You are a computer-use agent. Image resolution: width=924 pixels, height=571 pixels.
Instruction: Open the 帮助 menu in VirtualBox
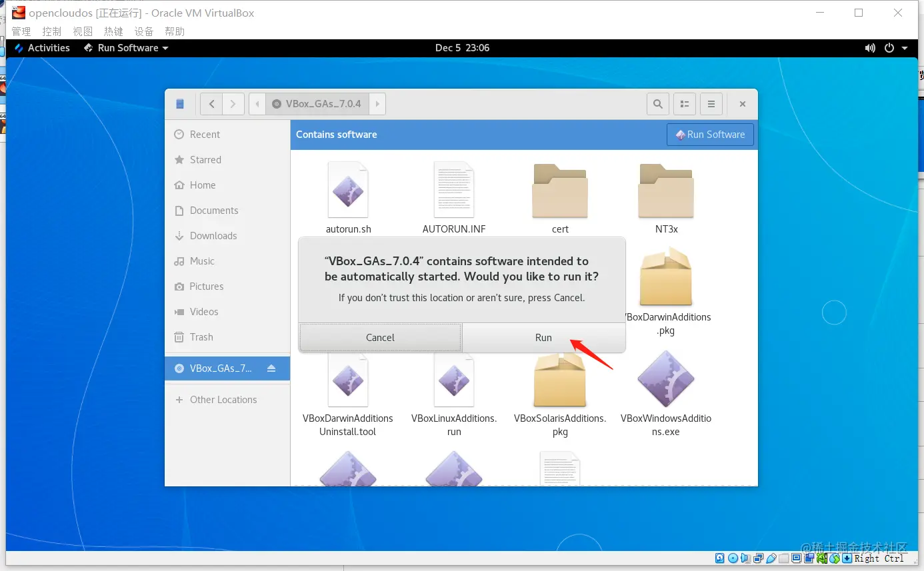(175, 31)
